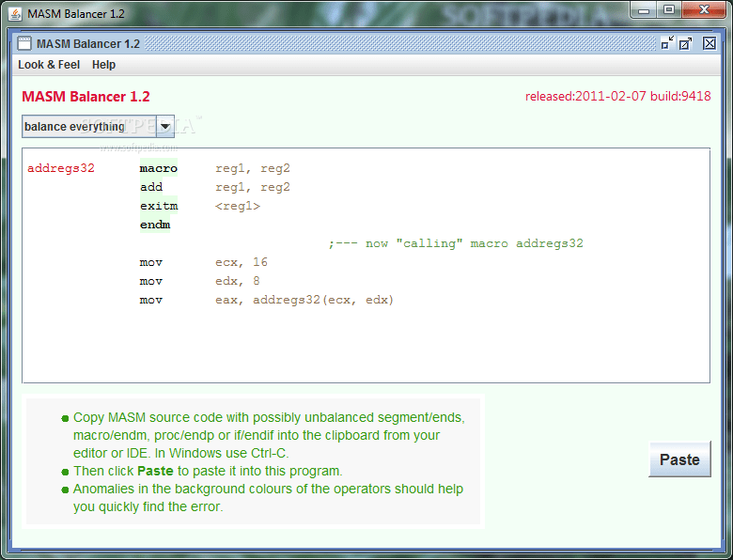Viewport: 733px width, 560px height.
Task: Click the '<reg1>' operand text
Action: click(x=238, y=206)
